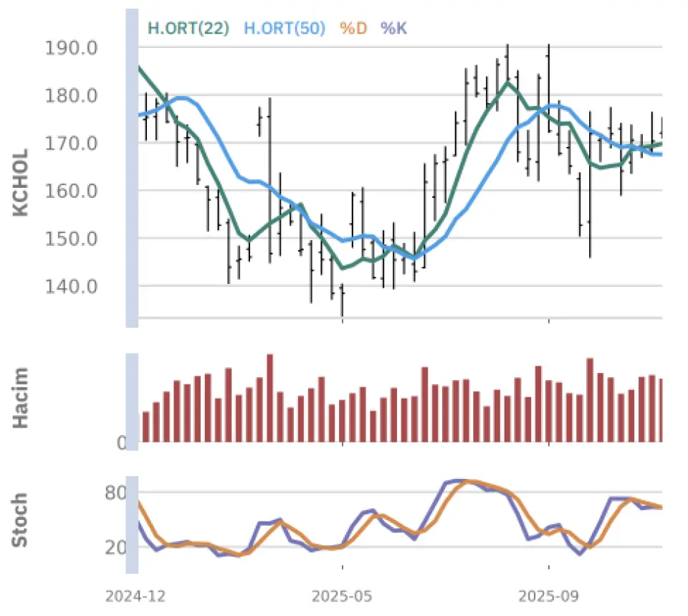Click the %K legend label

[x=393, y=29]
